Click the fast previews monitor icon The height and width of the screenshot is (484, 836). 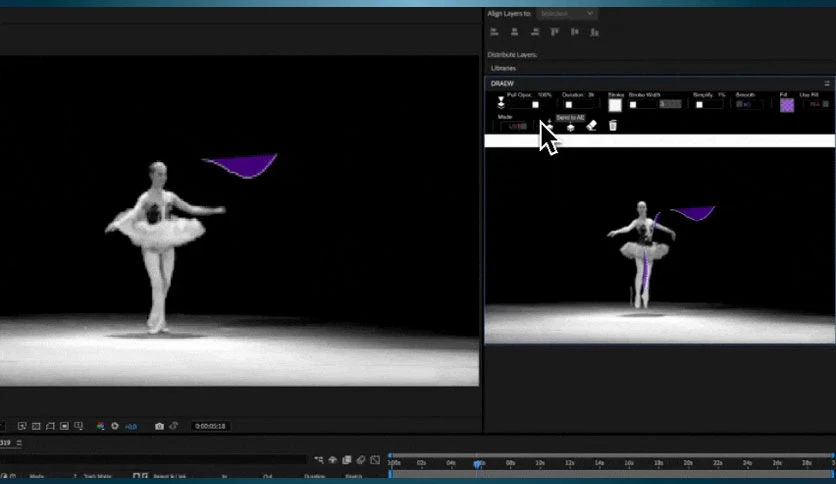click(65, 426)
